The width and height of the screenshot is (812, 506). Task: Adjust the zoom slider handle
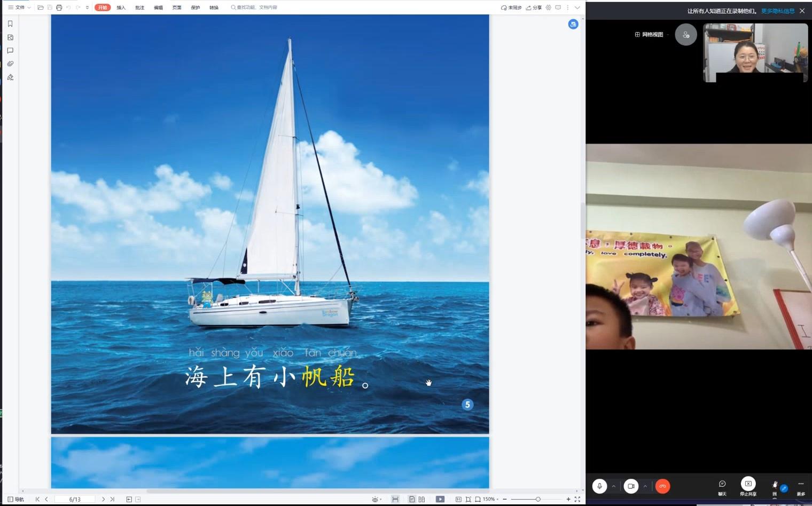click(x=538, y=499)
